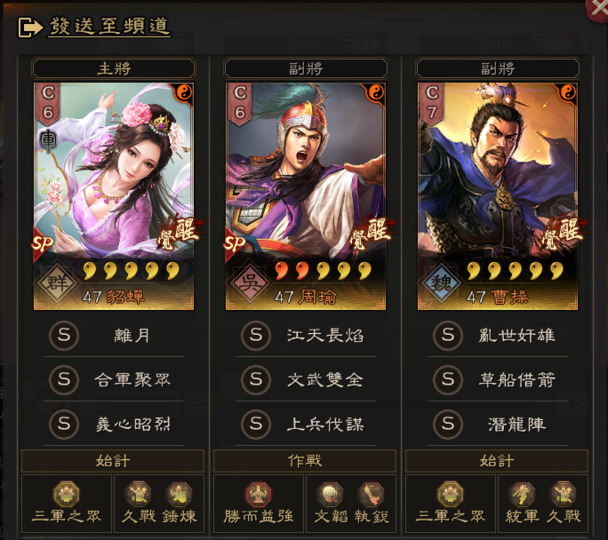Click the 錘煉 trait icon
This screenshot has width=608, height=540.
point(179,494)
